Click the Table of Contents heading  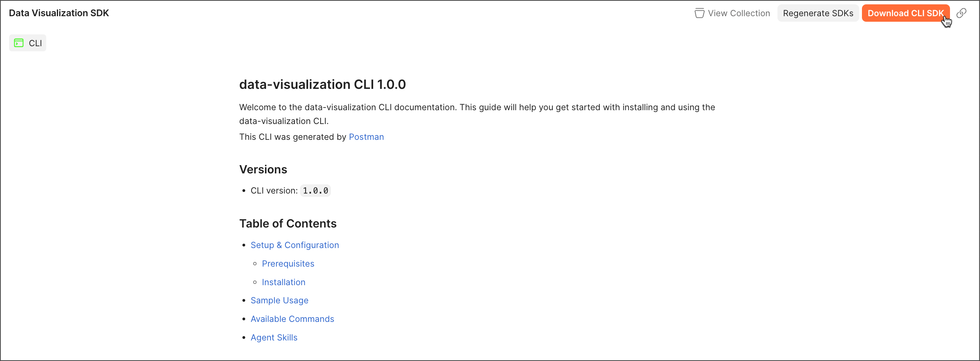click(x=287, y=224)
